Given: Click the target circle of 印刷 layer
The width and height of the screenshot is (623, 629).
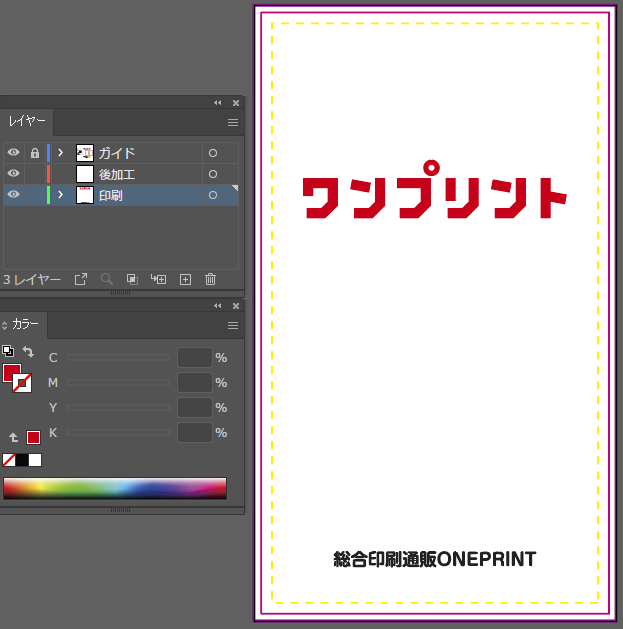Looking at the screenshot, I should (x=212, y=195).
